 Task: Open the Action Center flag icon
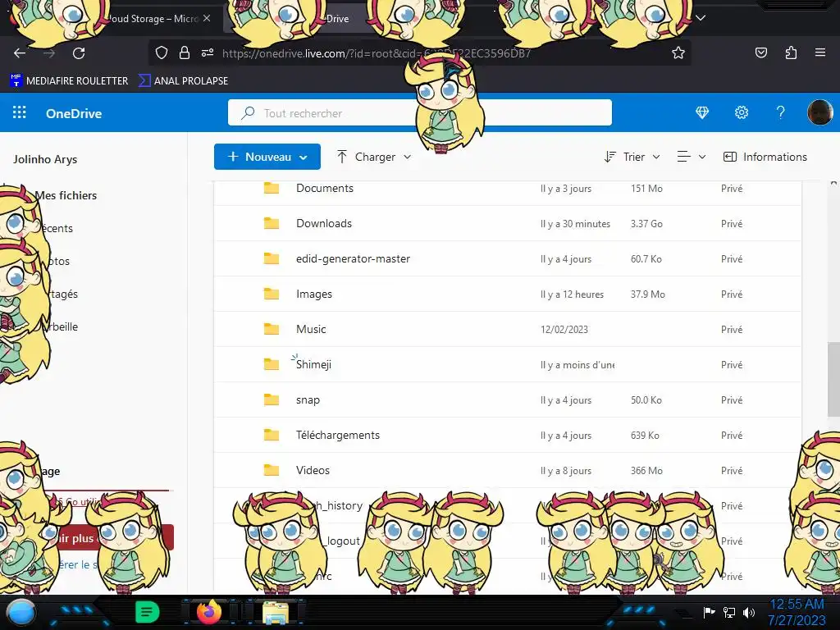click(710, 612)
